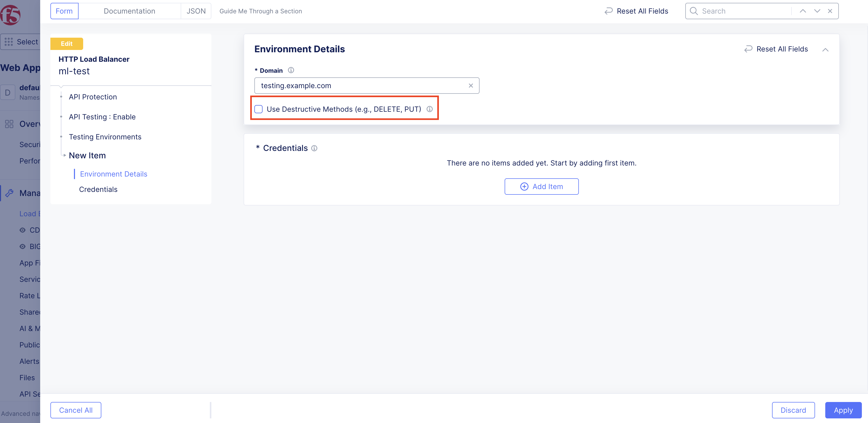Clear the search with the X icon
868x423 pixels.
click(830, 11)
